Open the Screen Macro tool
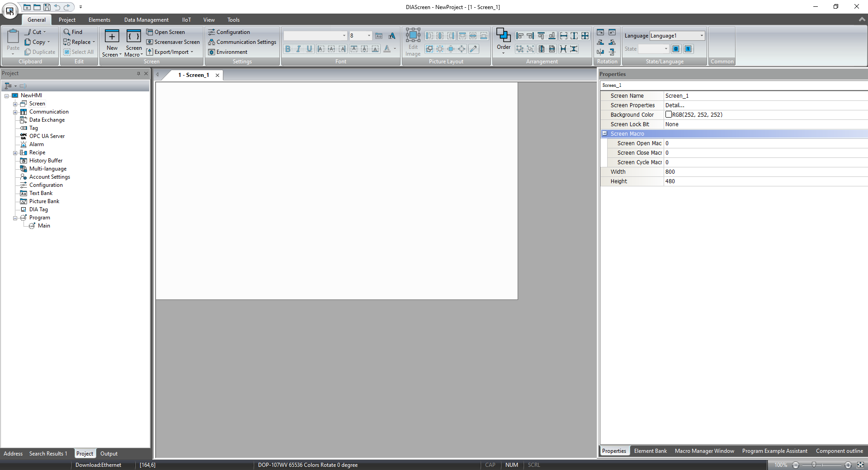Viewport: 868px width, 470px height. click(x=133, y=37)
